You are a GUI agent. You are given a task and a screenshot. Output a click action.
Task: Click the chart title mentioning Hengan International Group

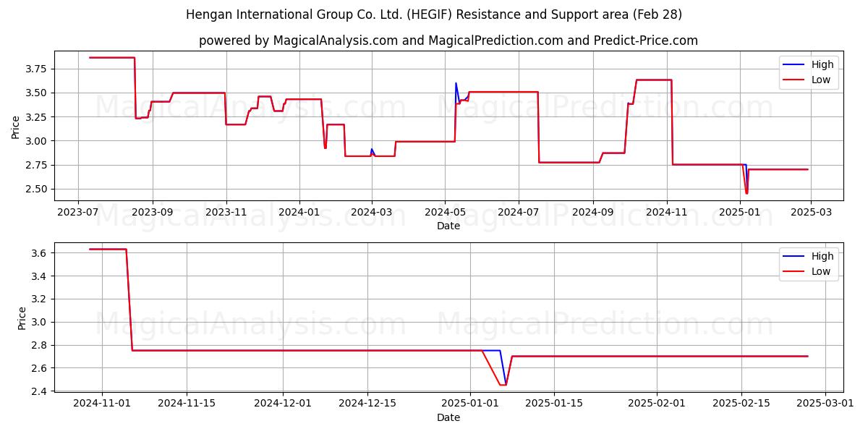(434, 14)
